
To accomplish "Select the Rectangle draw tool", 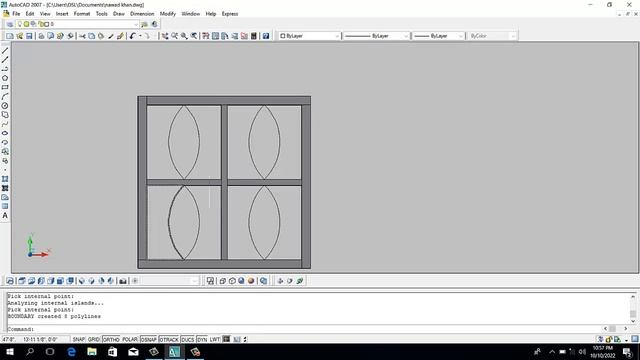I will [5, 87].
